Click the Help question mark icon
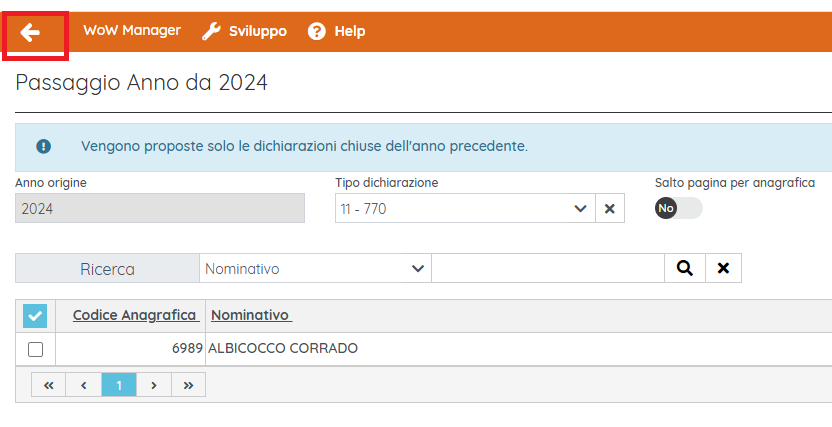 click(x=317, y=31)
